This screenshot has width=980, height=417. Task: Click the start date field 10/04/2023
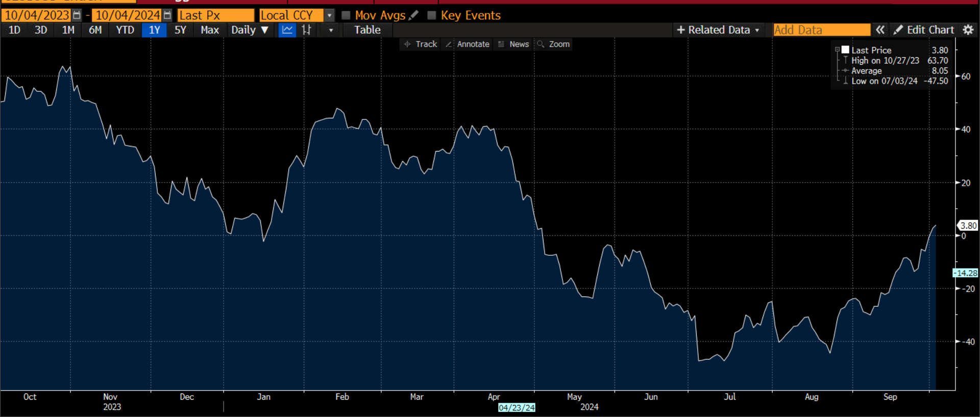(x=37, y=15)
